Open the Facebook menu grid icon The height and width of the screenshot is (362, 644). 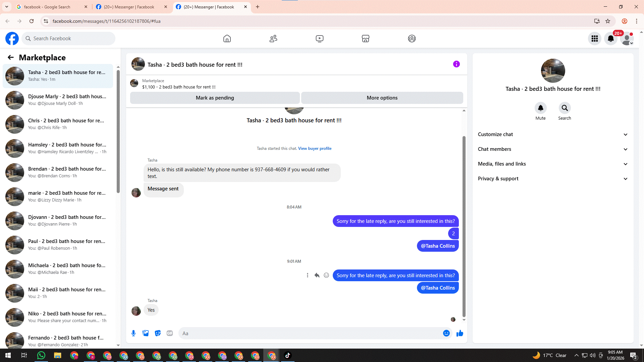(x=595, y=39)
